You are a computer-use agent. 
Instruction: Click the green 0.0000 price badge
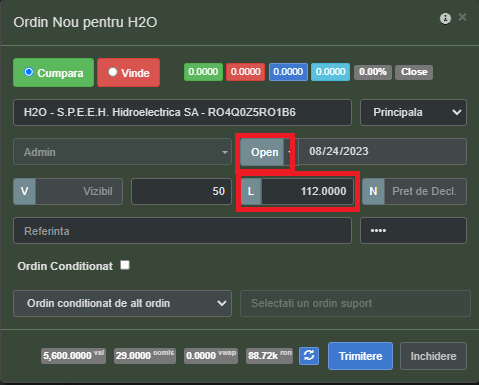pyautogui.click(x=203, y=72)
